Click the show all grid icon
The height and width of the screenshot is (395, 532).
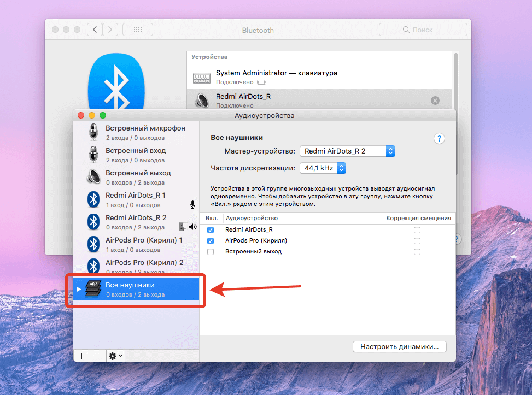pos(138,30)
